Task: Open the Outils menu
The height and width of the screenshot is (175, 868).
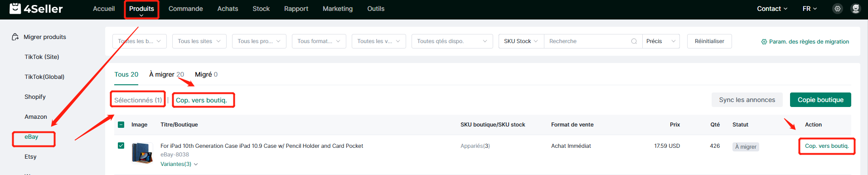Action: [x=376, y=9]
